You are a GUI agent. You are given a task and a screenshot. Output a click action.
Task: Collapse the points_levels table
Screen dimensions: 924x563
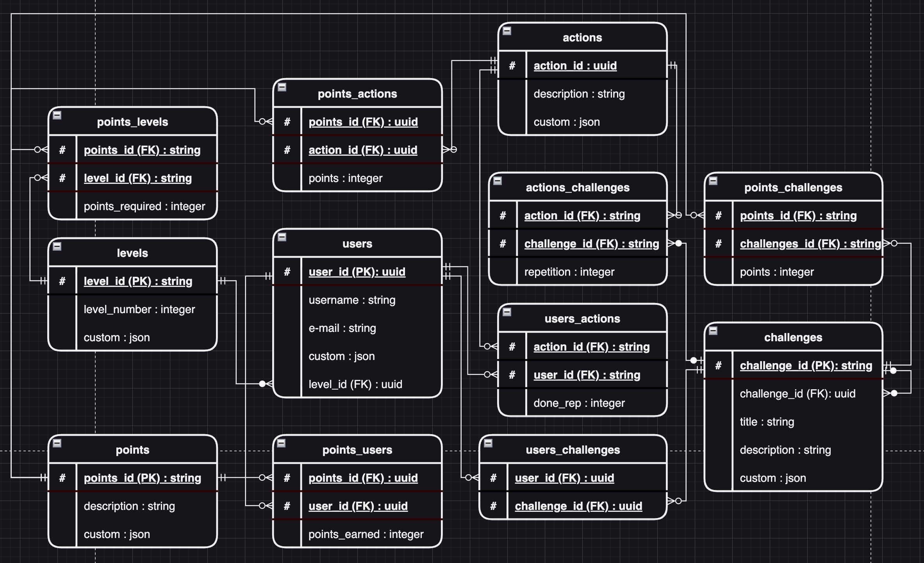tap(57, 115)
